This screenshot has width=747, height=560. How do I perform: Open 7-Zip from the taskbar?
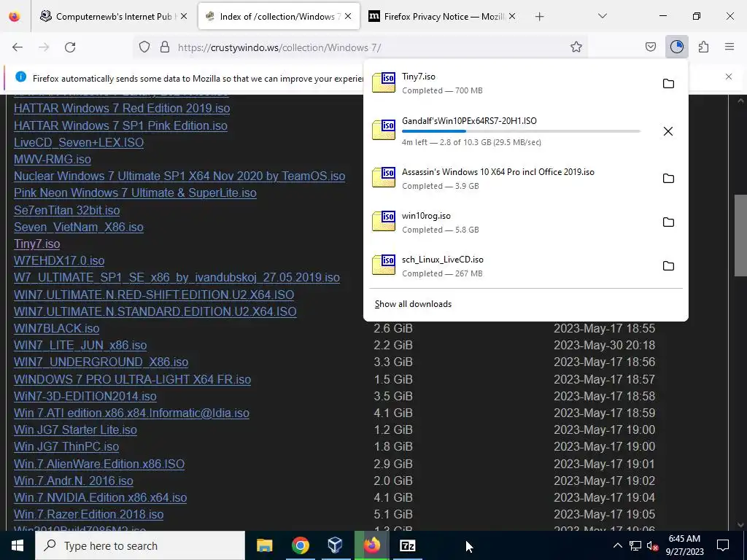coord(407,545)
